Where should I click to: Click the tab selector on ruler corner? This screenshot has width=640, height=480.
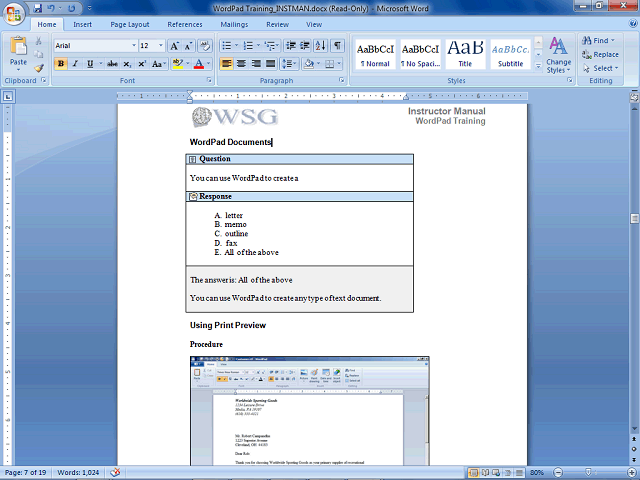tap(8, 96)
